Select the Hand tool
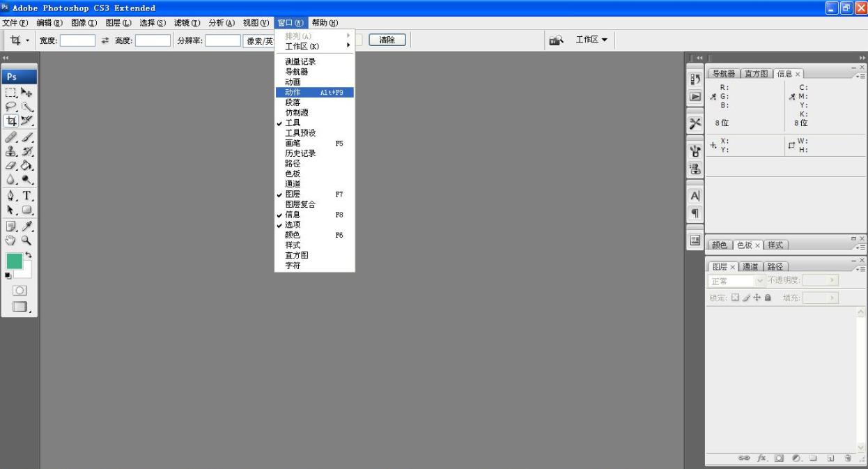868x469 pixels. tap(11, 240)
